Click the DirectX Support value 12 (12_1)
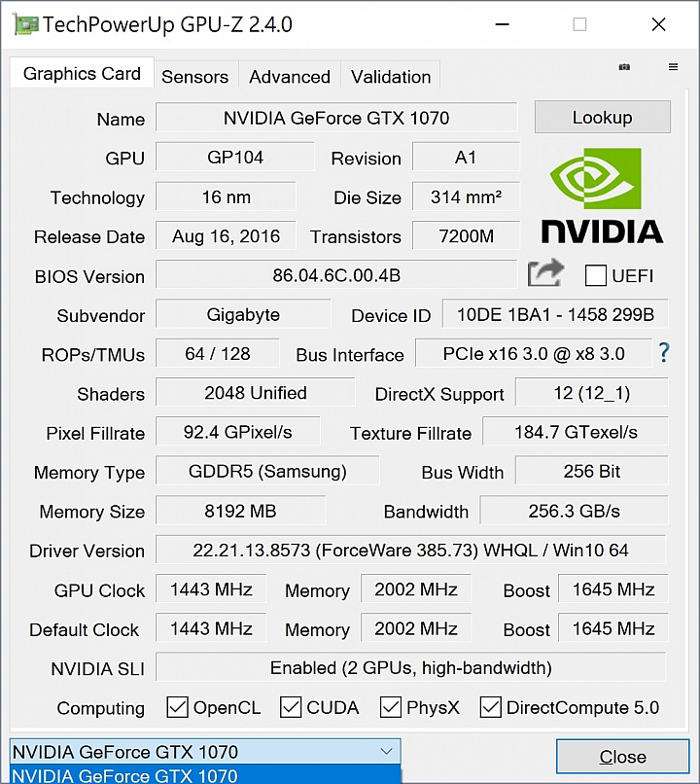The width and height of the screenshot is (700, 784). 591,393
